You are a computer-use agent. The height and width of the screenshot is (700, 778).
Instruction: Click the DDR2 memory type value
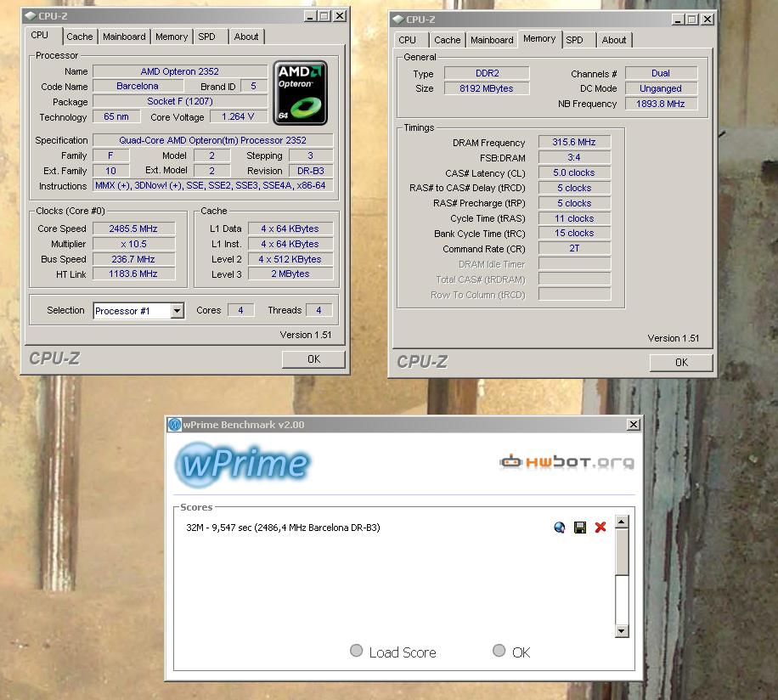click(x=487, y=73)
